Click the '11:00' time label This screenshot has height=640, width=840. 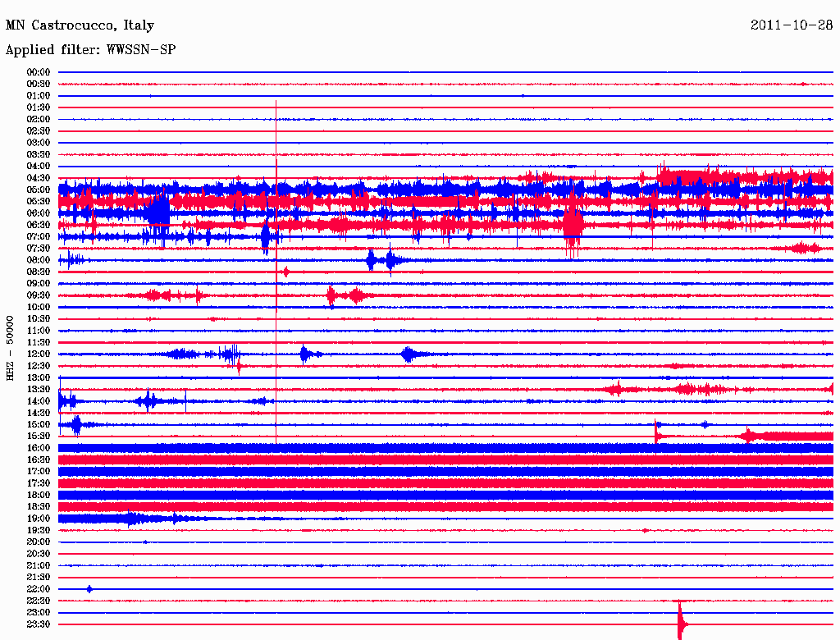[39, 331]
